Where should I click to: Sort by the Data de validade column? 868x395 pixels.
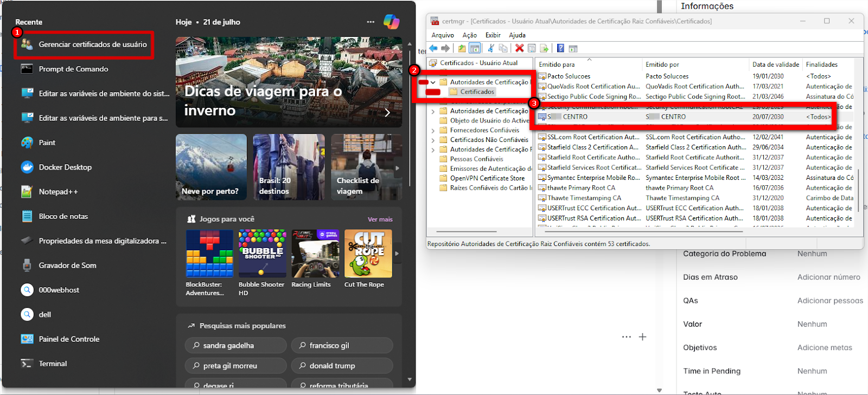tap(775, 64)
